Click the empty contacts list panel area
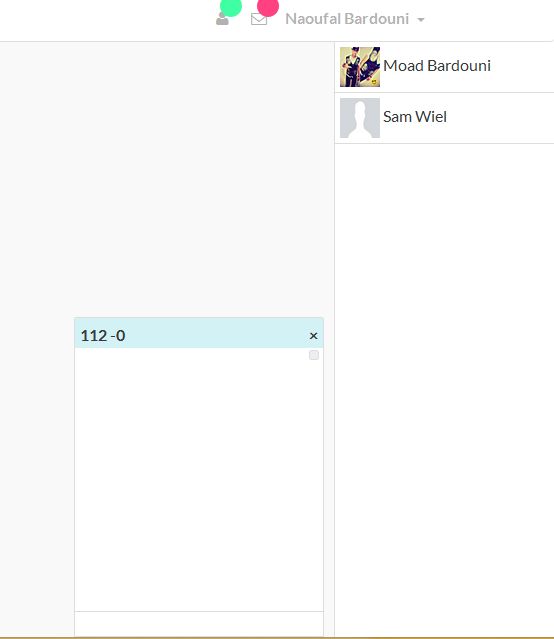 click(x=444, y=387)
